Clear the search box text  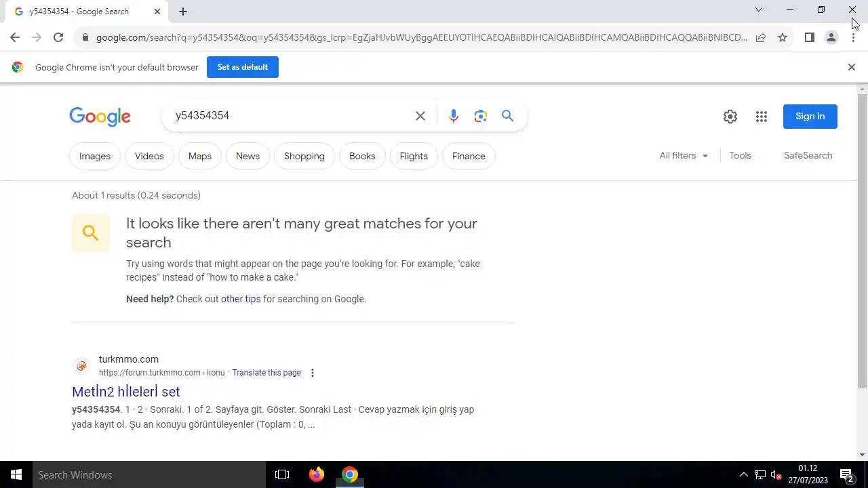pos(420,116)
